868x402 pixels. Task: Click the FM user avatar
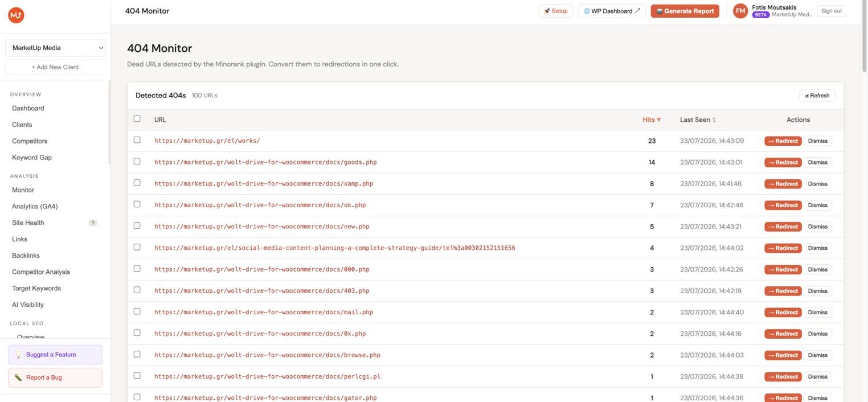740,11
